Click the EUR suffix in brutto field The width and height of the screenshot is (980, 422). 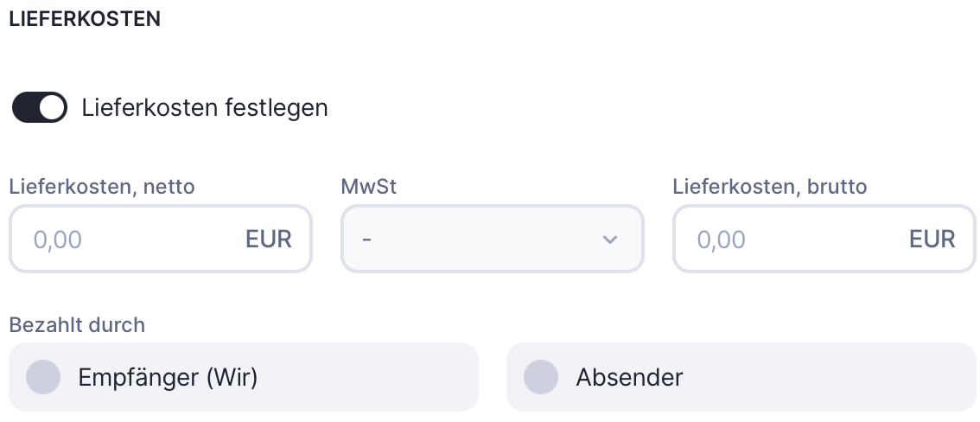click(932, 239)
